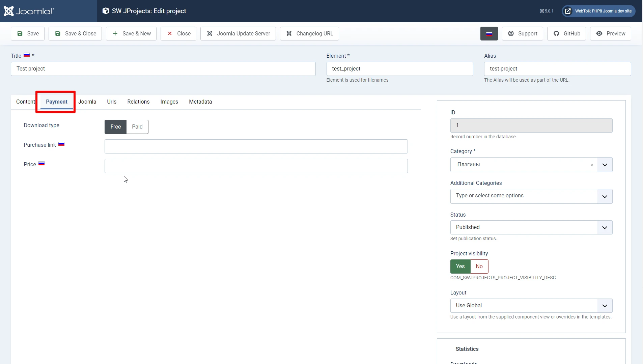The height and width of the screenshot is (364, 643).
Task: Open the Layout Use Global dropdown
Action: click(x=531, y=306)
